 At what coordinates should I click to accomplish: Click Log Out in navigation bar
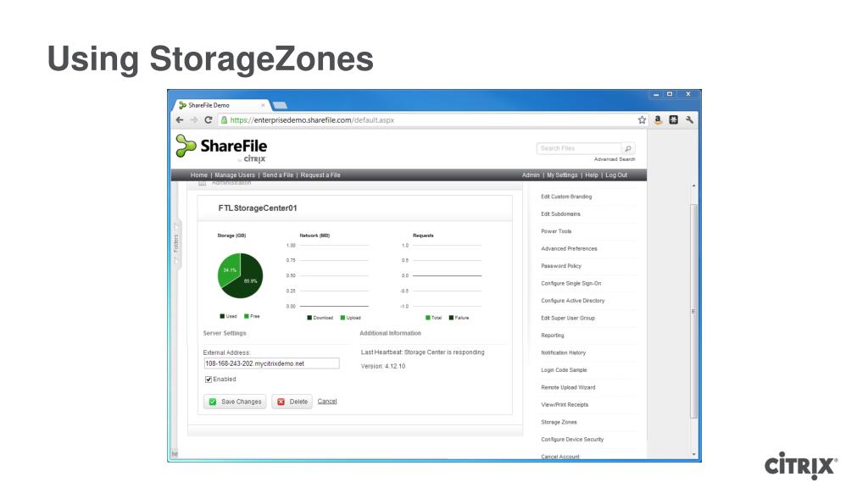click(616, 175)
